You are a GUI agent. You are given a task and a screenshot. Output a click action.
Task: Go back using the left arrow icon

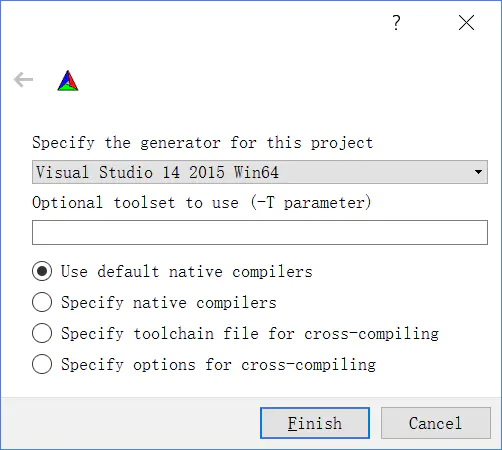[x=23, y=80]
